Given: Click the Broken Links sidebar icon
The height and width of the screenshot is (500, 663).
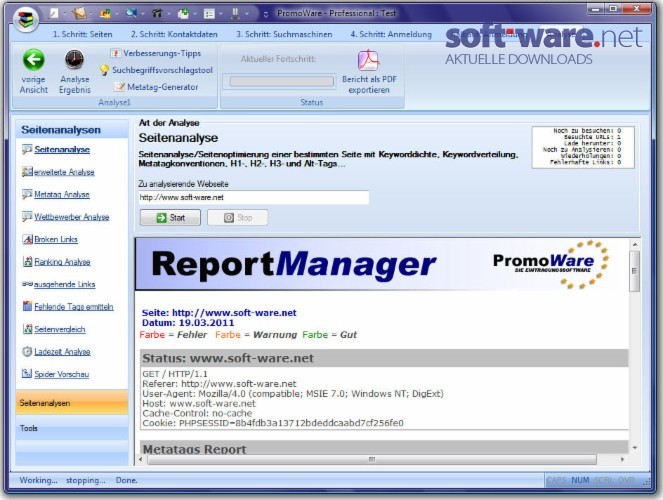Looking at the screenshot, I should tap(27, 239).
